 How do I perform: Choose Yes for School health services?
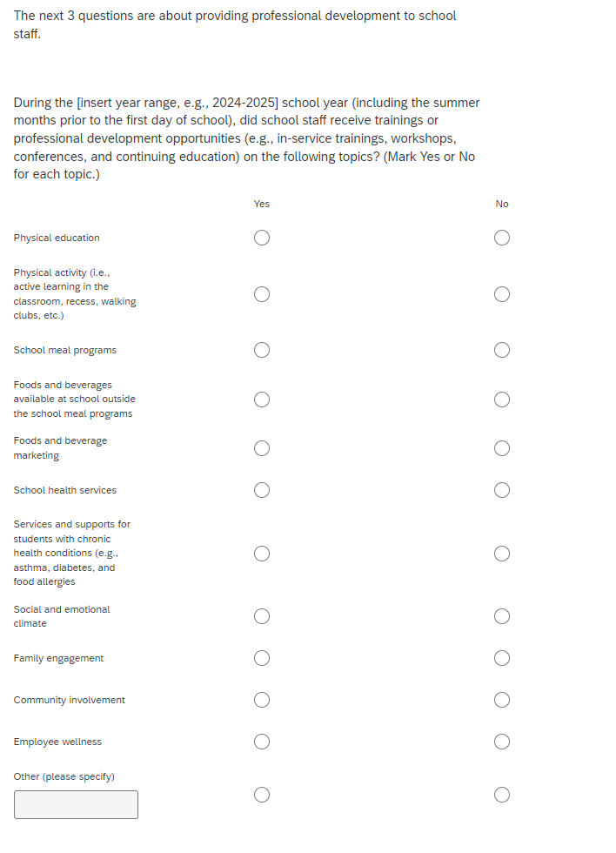tap(262, 490)
